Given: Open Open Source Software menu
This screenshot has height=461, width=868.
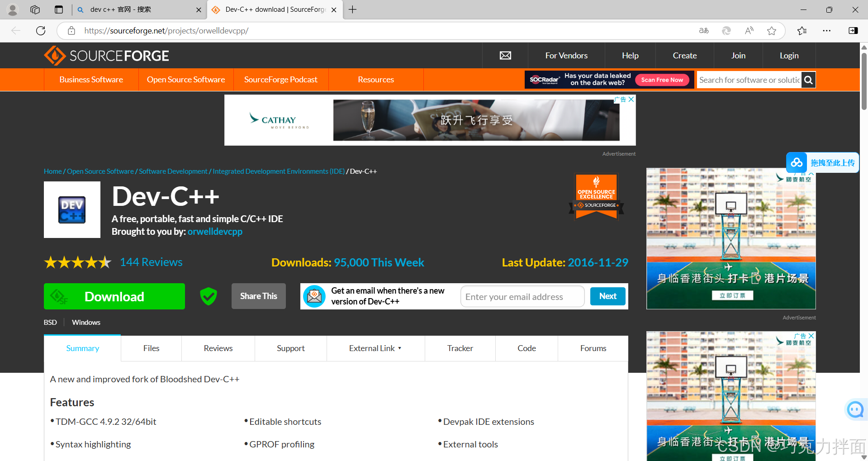Looking at the screenshot, I should click(x=186, y=80).
